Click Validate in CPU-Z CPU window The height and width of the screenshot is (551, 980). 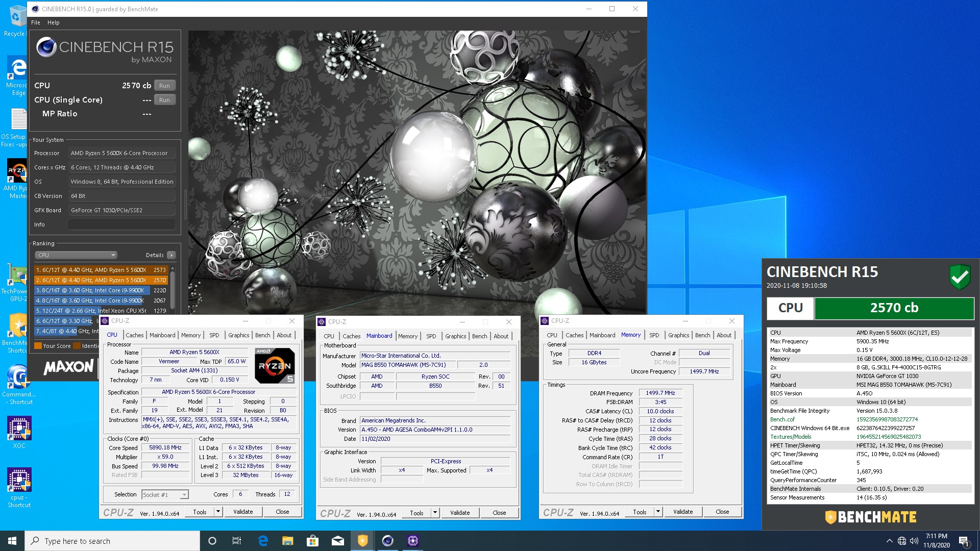click(243, 512)
